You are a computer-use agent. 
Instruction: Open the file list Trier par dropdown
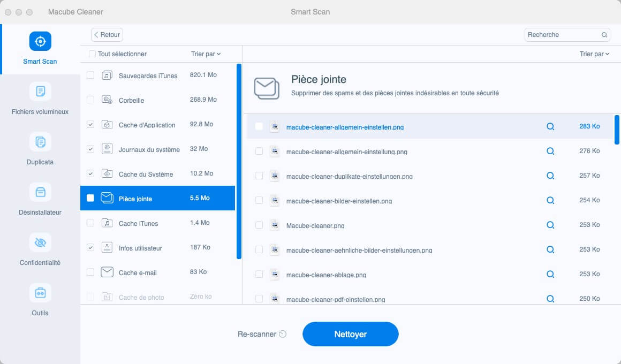click(594, 54)
